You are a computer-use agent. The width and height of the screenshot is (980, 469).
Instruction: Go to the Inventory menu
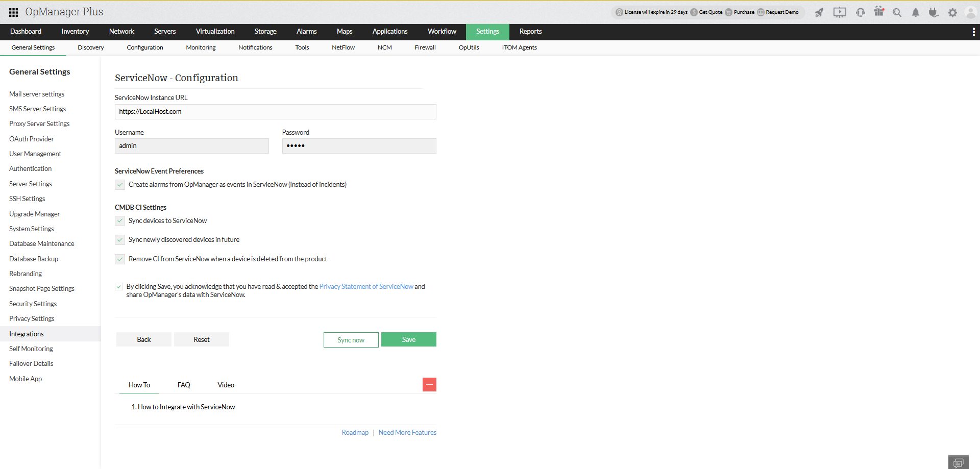tap(75, 32)
